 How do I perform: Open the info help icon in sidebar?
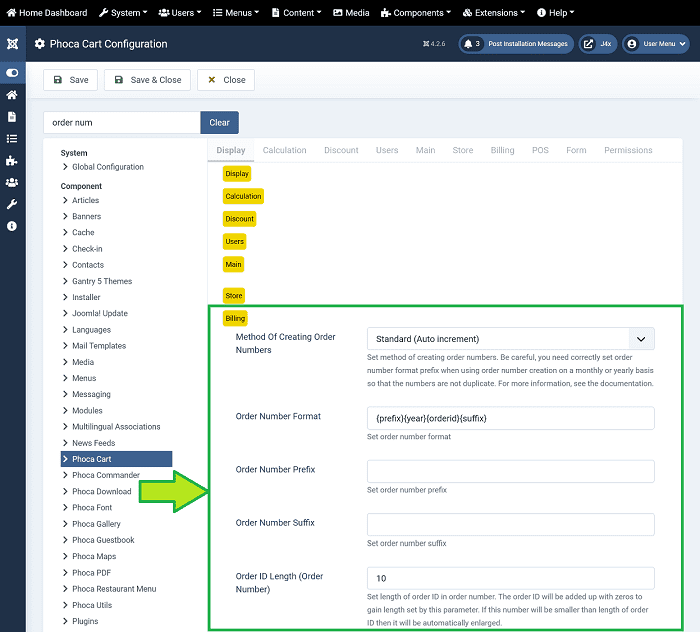pyautogui.click(x=12, y=226)
